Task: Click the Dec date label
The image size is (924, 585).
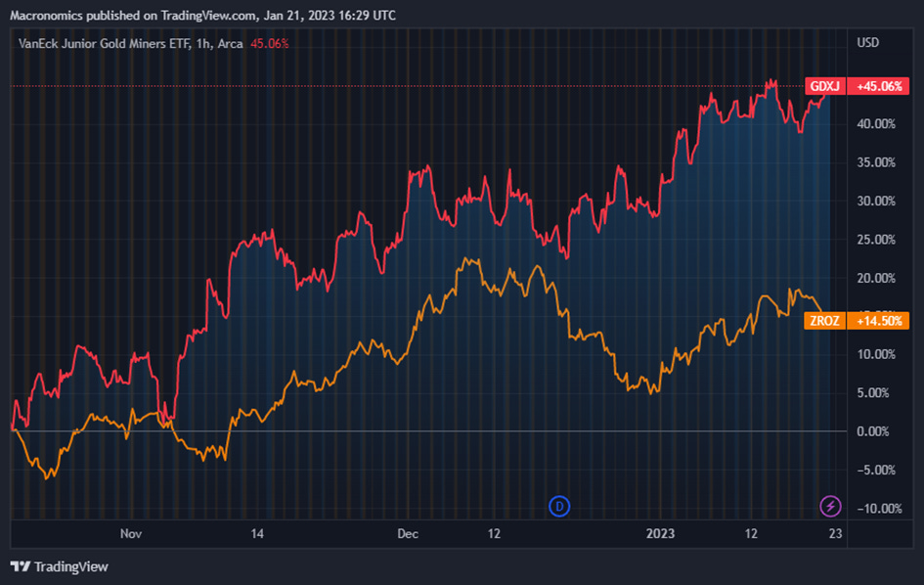Action: [408, 534]
